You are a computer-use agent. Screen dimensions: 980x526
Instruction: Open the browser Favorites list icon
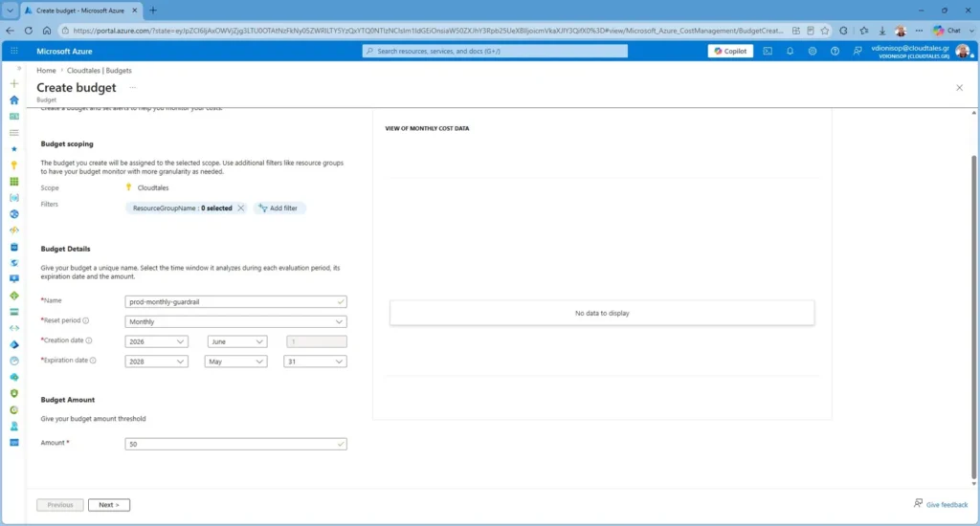coord(864,31)
